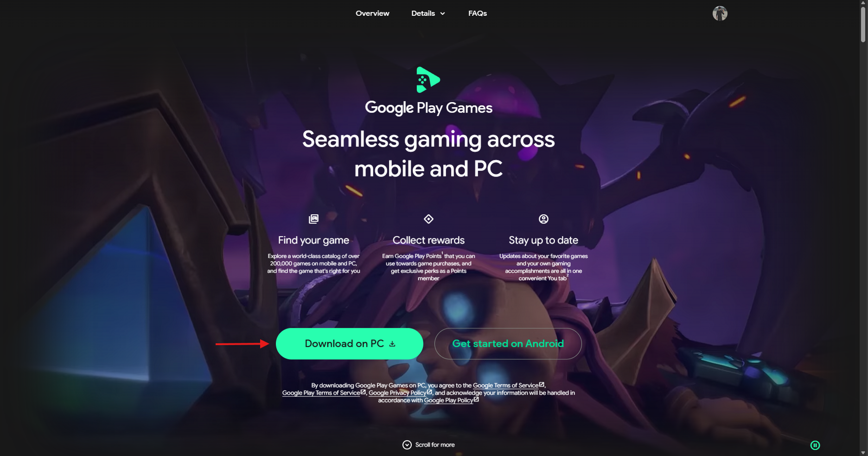Image resolution: width=868 pixels, height=456 pixels.
Task: Click the Download on PC button
Action: coord(349,344)
